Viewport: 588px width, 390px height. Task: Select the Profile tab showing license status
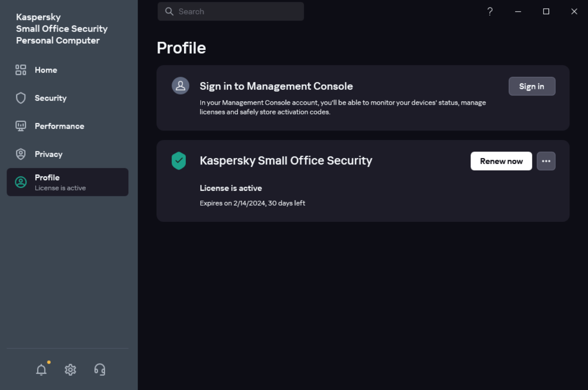pos(67,182)
